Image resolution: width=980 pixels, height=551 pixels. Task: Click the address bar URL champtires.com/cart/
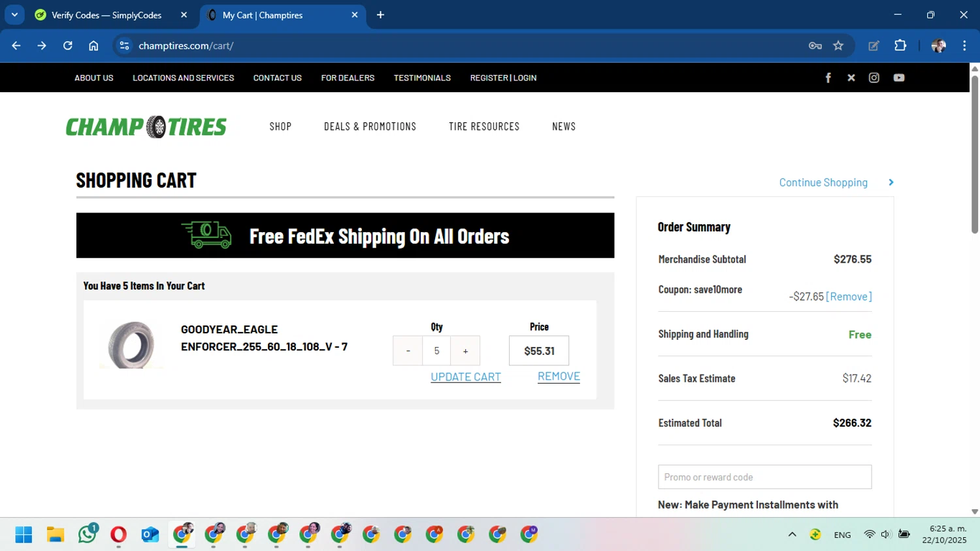point(186,46)
